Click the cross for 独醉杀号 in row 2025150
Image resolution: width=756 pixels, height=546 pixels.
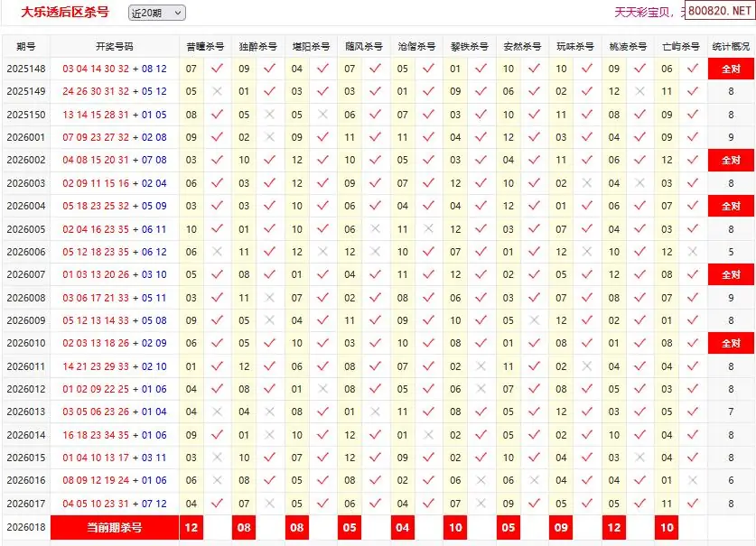(x=269, y=115)
